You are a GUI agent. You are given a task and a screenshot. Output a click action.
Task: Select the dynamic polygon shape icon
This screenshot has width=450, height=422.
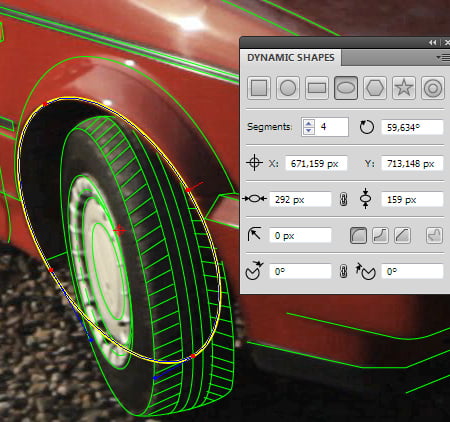click(375, 88)
